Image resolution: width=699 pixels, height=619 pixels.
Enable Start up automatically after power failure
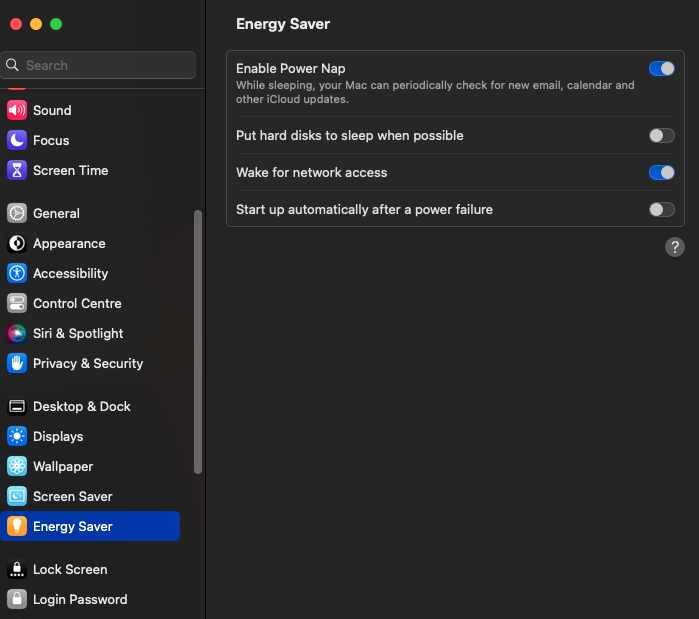point(661,210)
